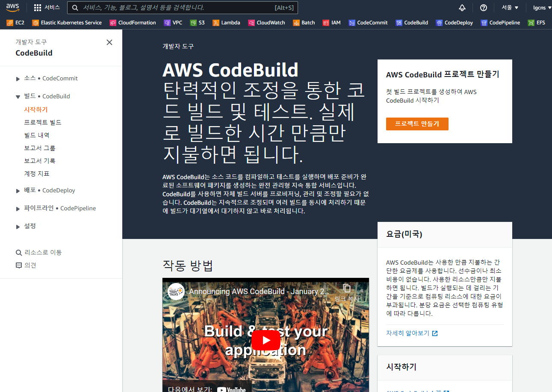Open the services grid menu icon

click(38, 8)
